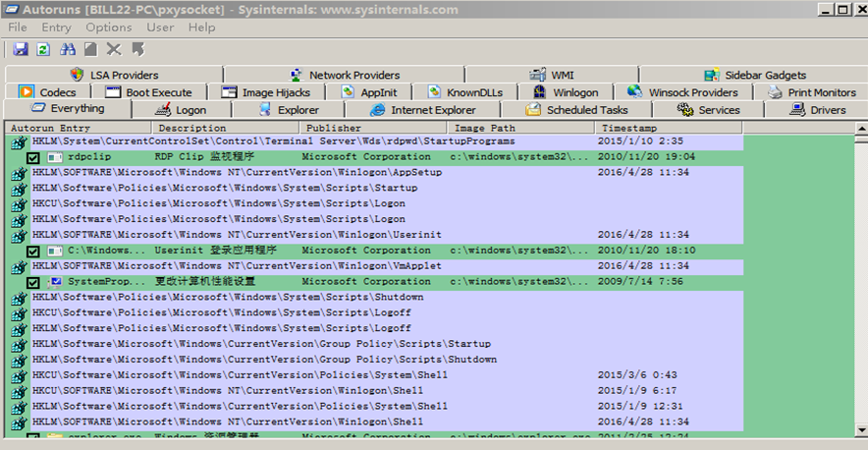
Task: Open the Entry menu
Action: [x=57, y=28]
